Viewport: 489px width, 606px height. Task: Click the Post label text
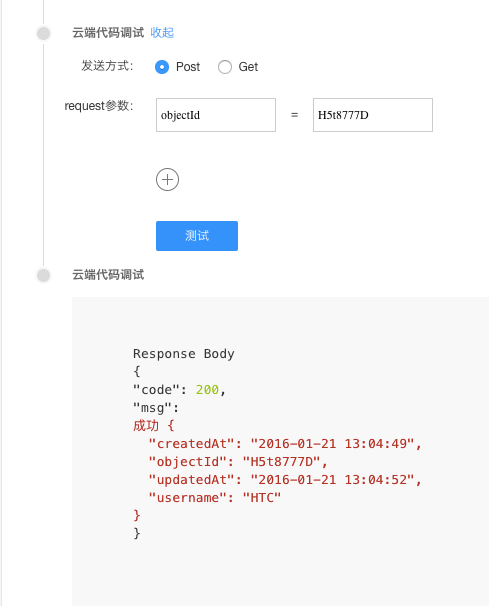point(188,67)
